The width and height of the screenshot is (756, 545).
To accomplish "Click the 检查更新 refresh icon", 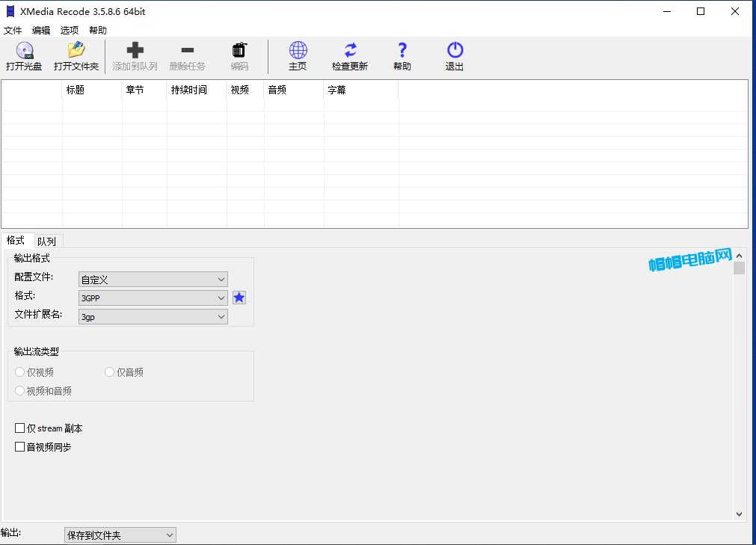I will click(x=350, y=51).
